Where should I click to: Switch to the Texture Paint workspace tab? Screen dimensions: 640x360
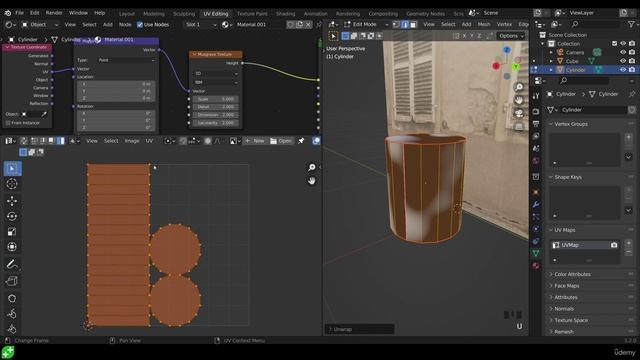pyautogui.click(x=252, y=13)
